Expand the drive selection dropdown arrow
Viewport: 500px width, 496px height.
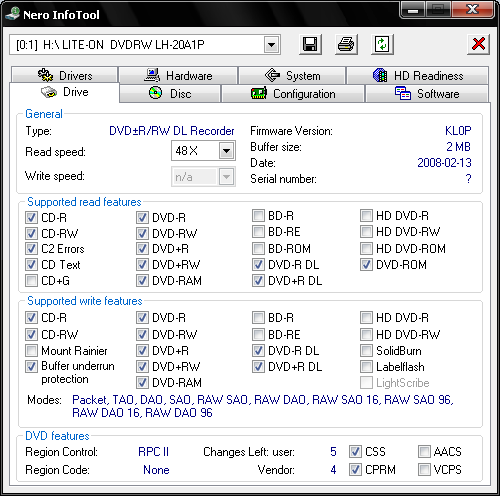[272, 45]
